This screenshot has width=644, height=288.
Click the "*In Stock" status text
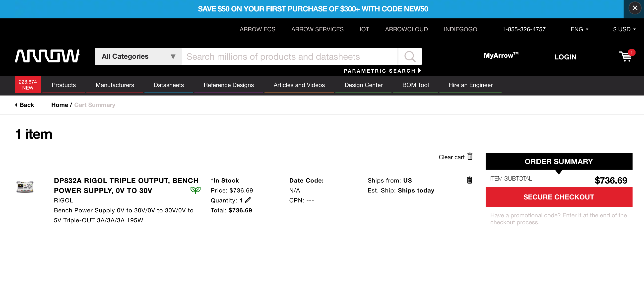pos(224,181)
